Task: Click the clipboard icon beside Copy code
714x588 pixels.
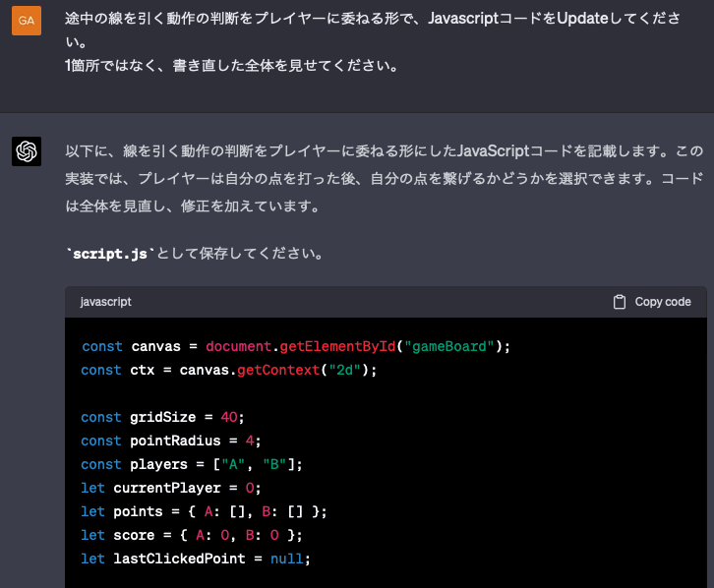Action: (x=620, y=302)
